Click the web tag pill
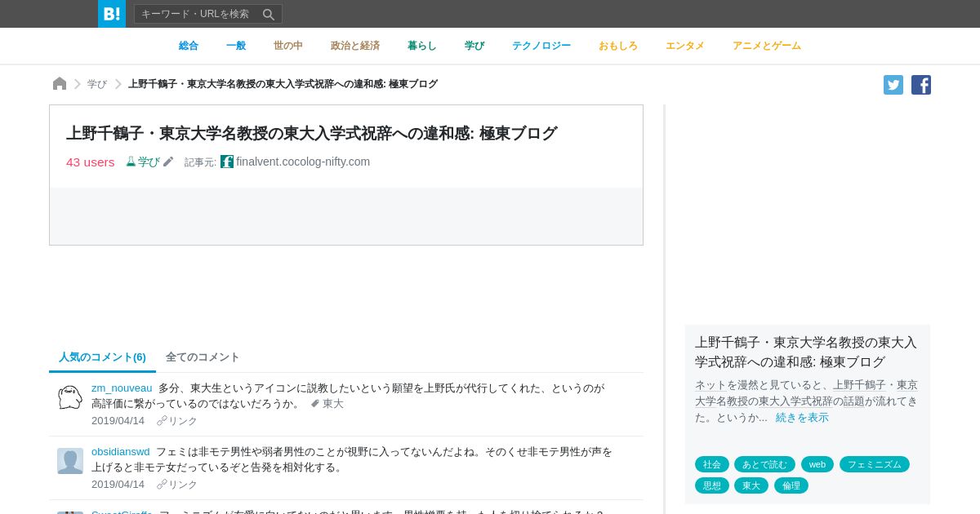980x514 pixels. [817, 464]
